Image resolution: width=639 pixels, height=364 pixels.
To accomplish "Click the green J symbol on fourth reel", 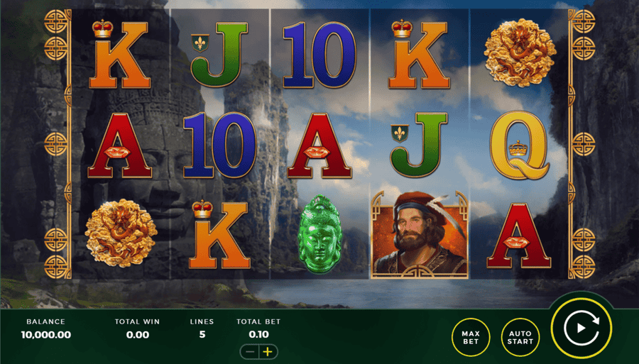I will coord(420,145).
